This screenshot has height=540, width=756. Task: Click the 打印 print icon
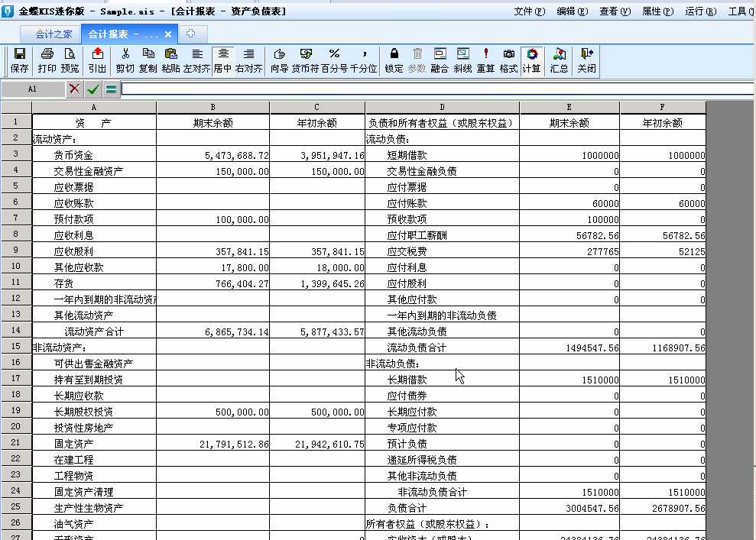pos(47,60)
